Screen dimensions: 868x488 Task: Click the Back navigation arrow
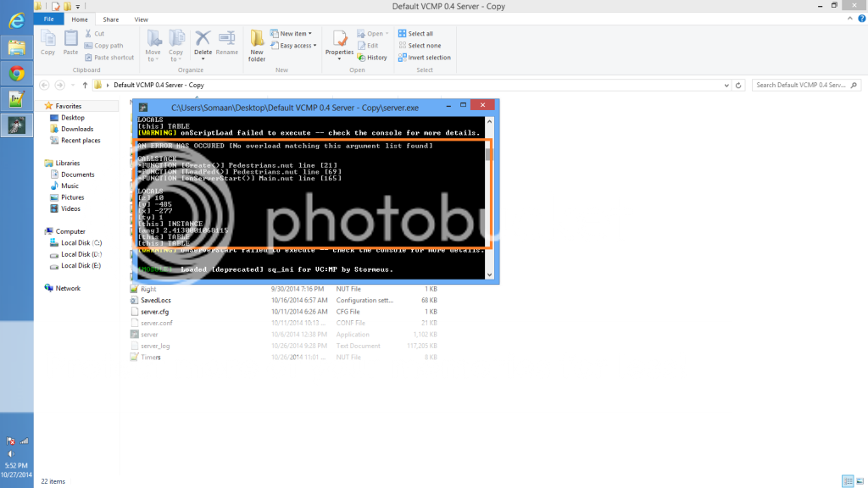(44, 86)
